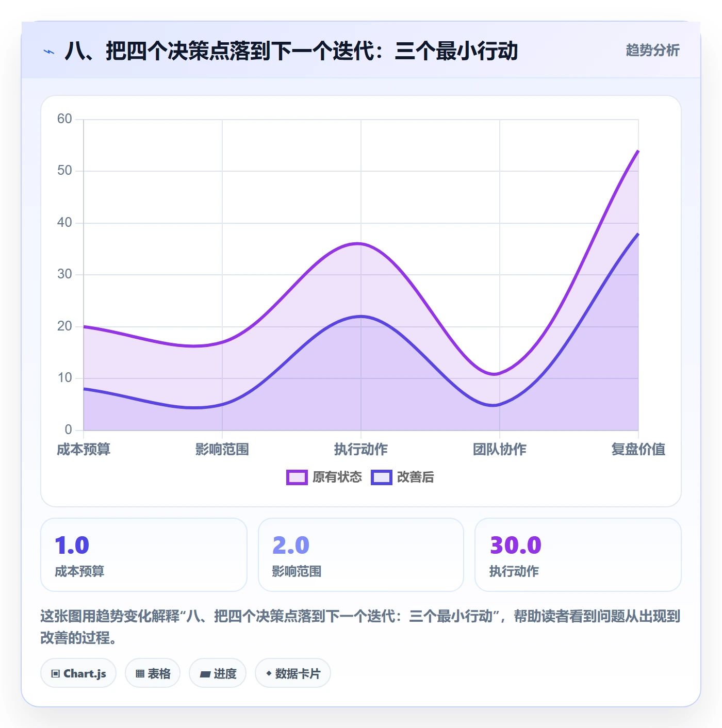Click the purple line endpoint at 复盘价值
The height and width of the screenshot is (728, 722).
638,151
